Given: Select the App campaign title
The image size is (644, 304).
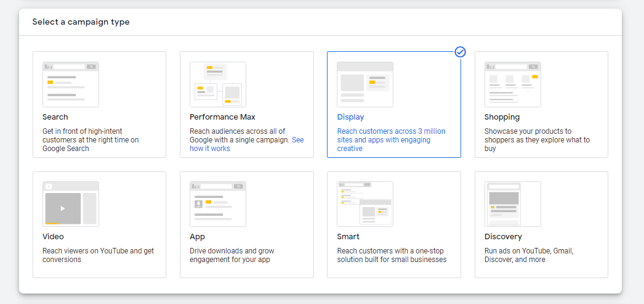Looking at the screenshot, I should (x=197, y=237).
